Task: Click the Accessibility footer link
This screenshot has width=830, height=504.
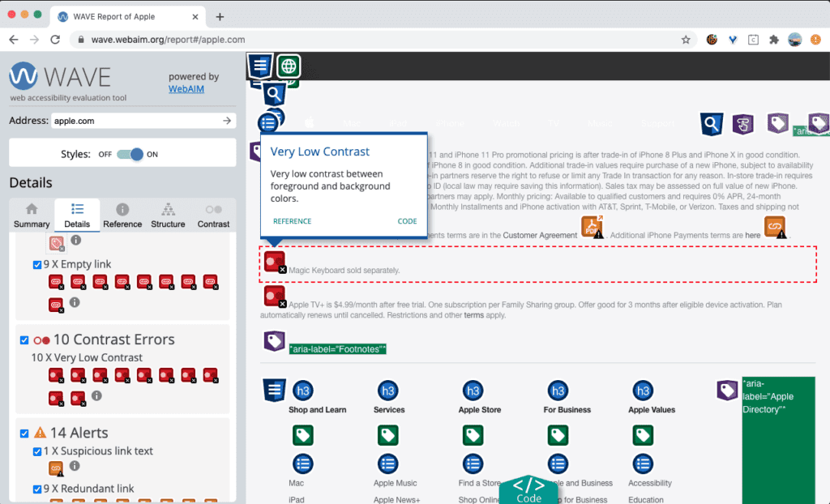Action: pos(649,483)
